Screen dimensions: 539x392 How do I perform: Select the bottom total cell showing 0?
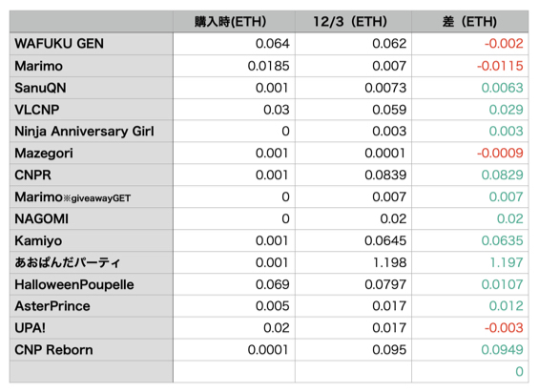click(x=470, y=371)
